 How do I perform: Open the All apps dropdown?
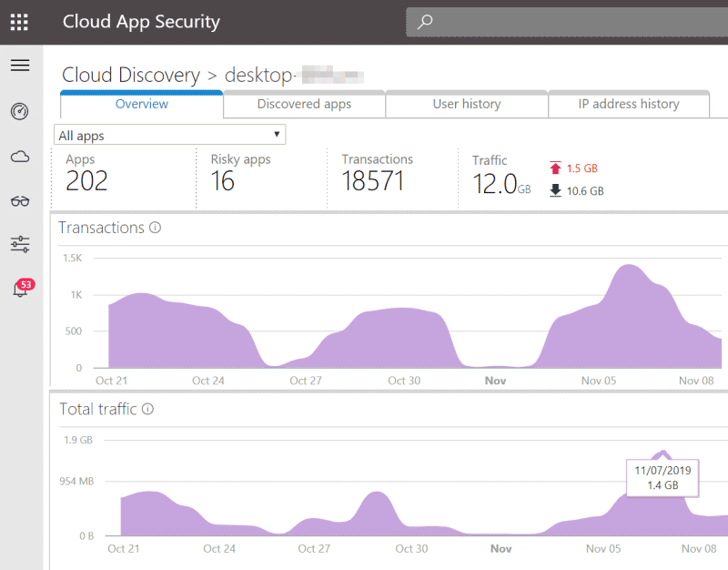pyautogui.click(x=170, y=135)
